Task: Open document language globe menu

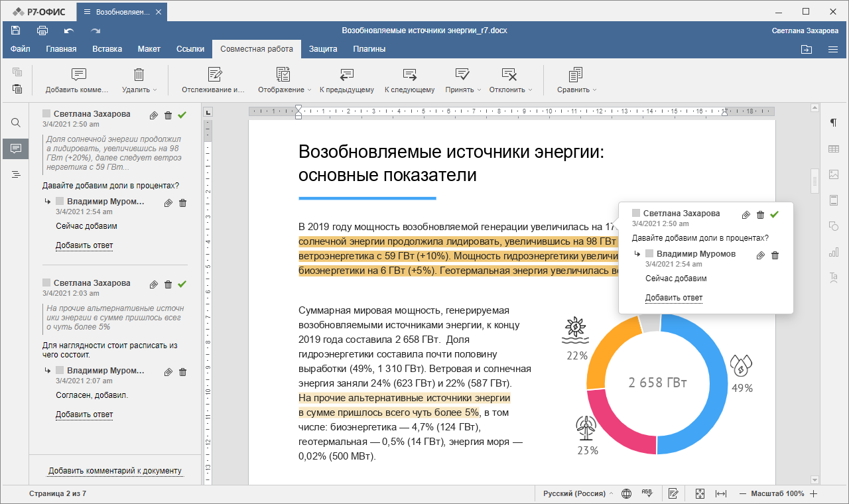Action: point(626,493)
